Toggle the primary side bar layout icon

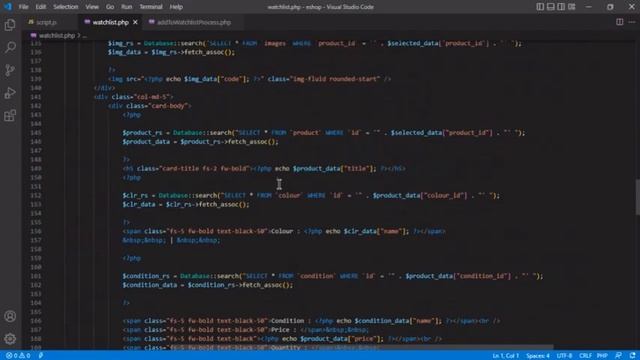(540, 7)
